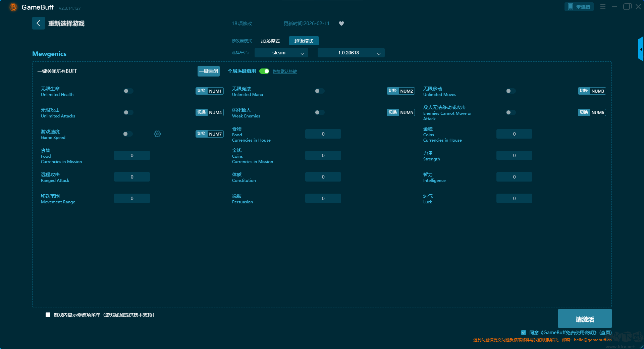Check the in-game trainer menu checkbox
The width and height of the screenshot is (644, 349).
48,315
